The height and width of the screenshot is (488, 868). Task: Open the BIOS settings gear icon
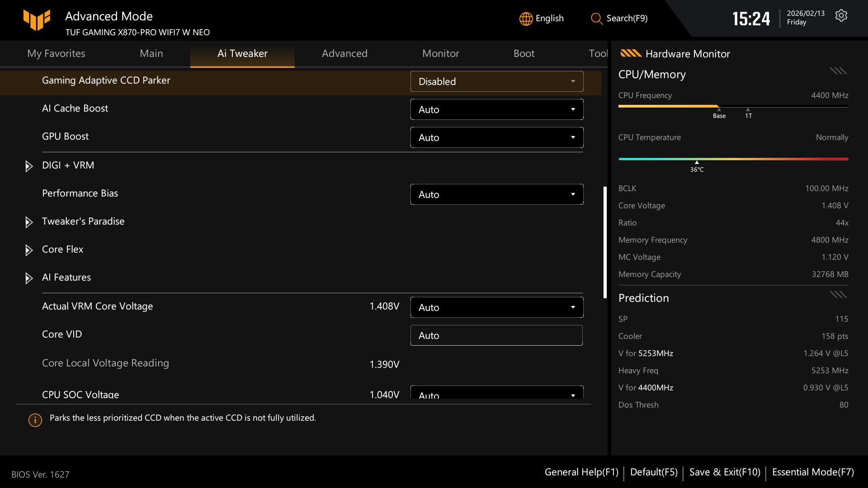(x=841, y=15)
